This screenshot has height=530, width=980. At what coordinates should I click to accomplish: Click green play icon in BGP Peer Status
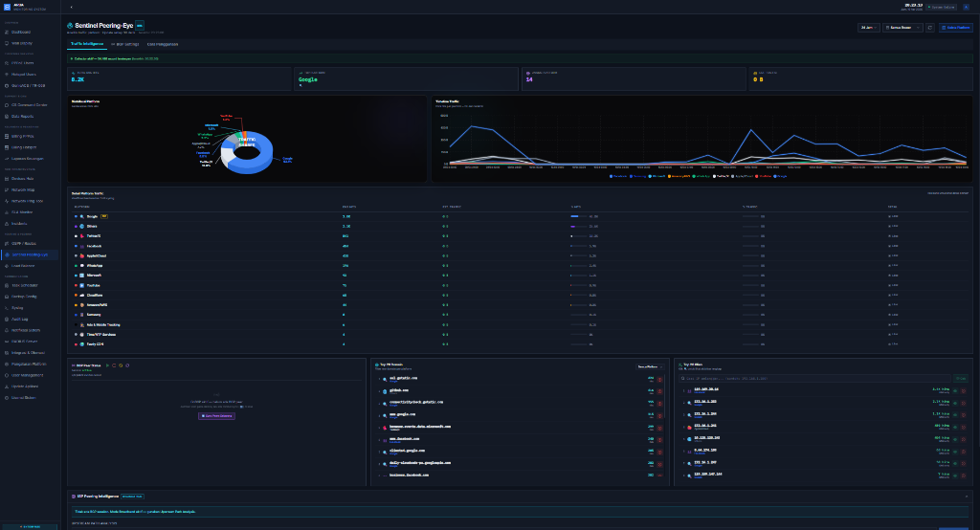(x=107, y=365)
